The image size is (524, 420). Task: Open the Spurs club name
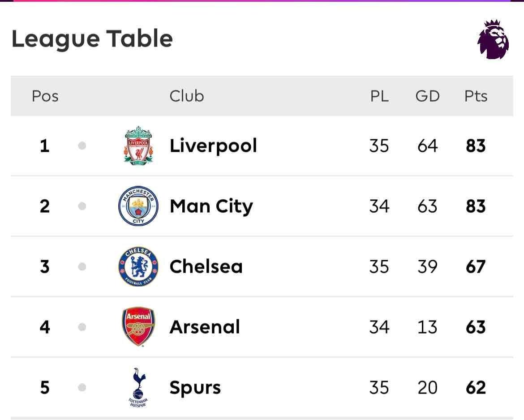click(195, 388)
